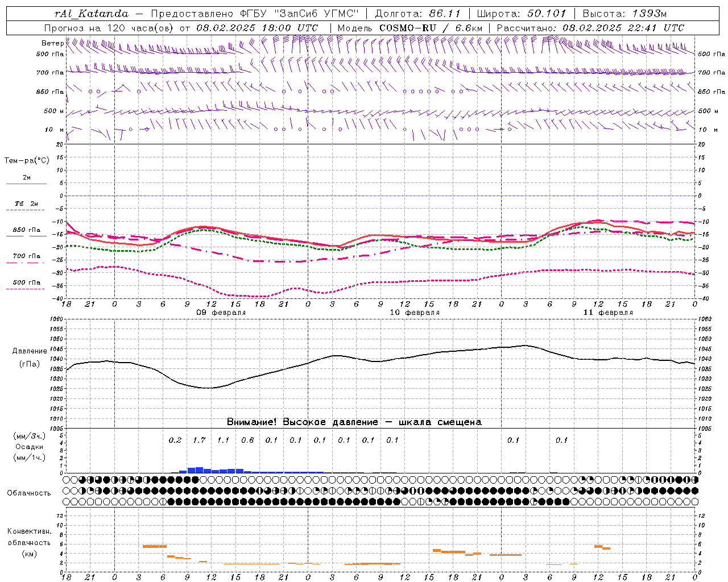
Task: Click the 0.6 precipitation amount value
Action: tap(247, 440)
